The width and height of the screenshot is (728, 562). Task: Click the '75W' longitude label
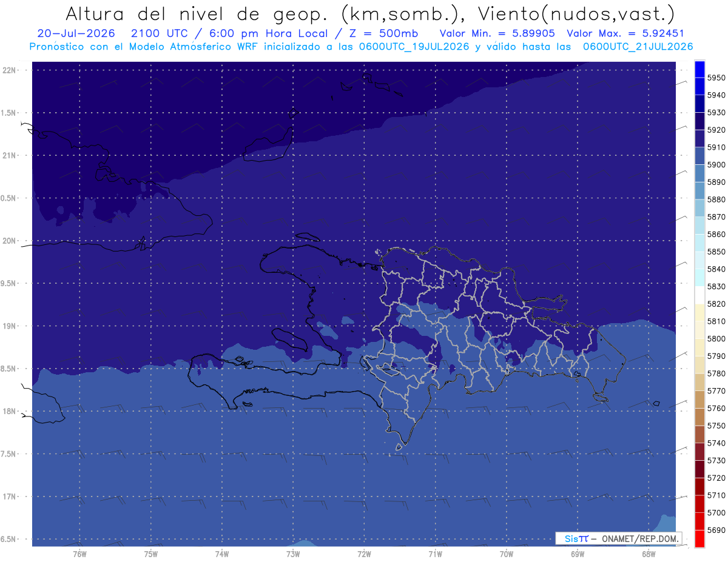151,554
